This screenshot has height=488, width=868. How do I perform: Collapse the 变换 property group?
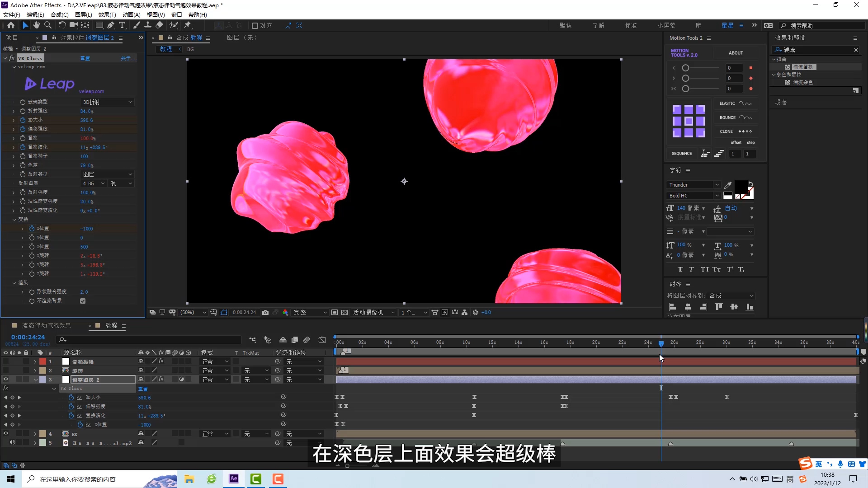[14, 220]
